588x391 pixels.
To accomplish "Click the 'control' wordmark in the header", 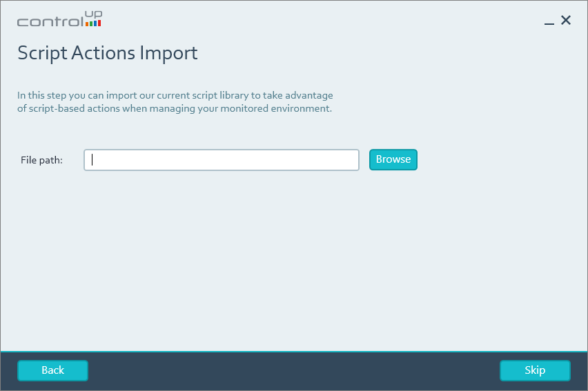I will pyautogui.click(x=48, y=22).
